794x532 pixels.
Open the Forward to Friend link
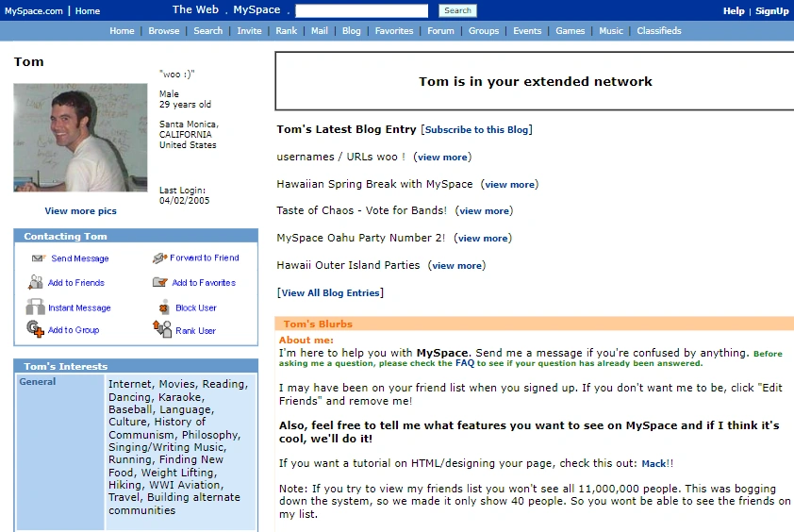[205, 258]
